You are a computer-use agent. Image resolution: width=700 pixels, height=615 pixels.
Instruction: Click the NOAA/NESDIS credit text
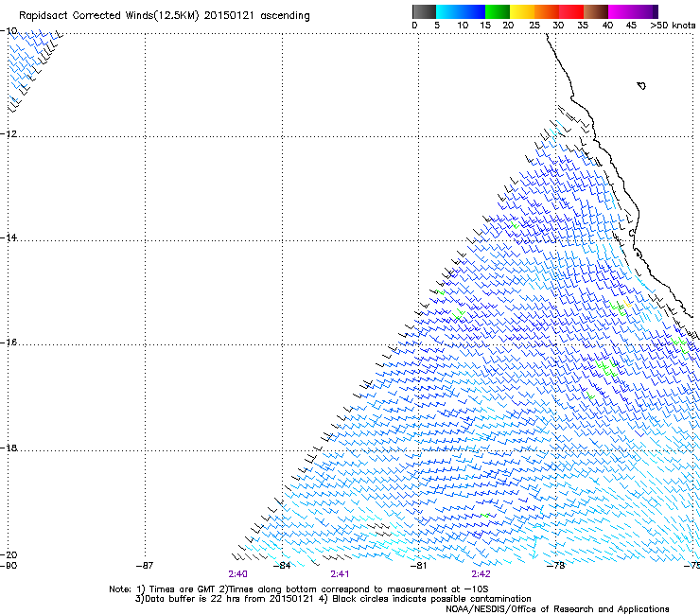[557, 609]
